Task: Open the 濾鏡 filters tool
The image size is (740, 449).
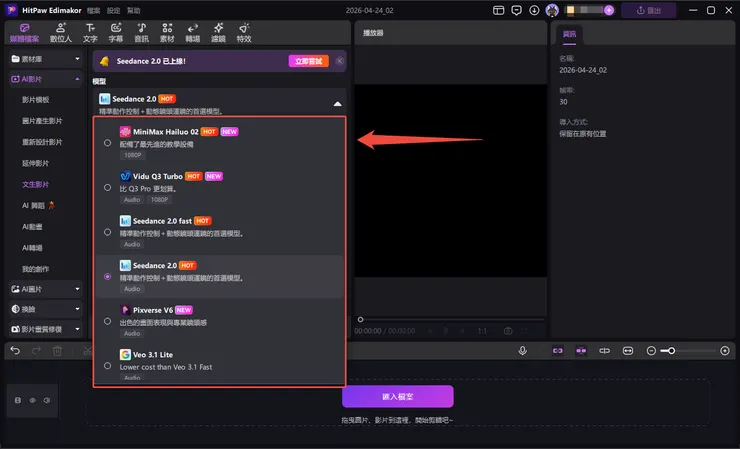Action: point(218,33)
